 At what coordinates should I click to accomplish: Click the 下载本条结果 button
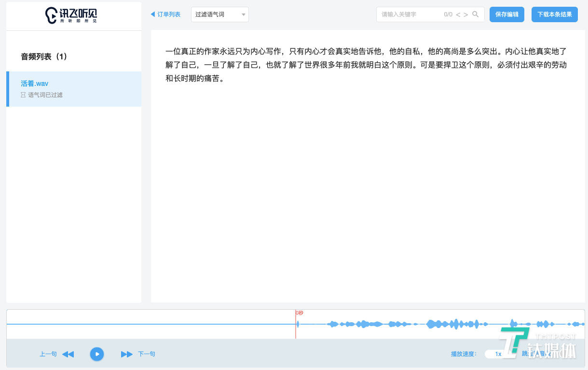554,14
